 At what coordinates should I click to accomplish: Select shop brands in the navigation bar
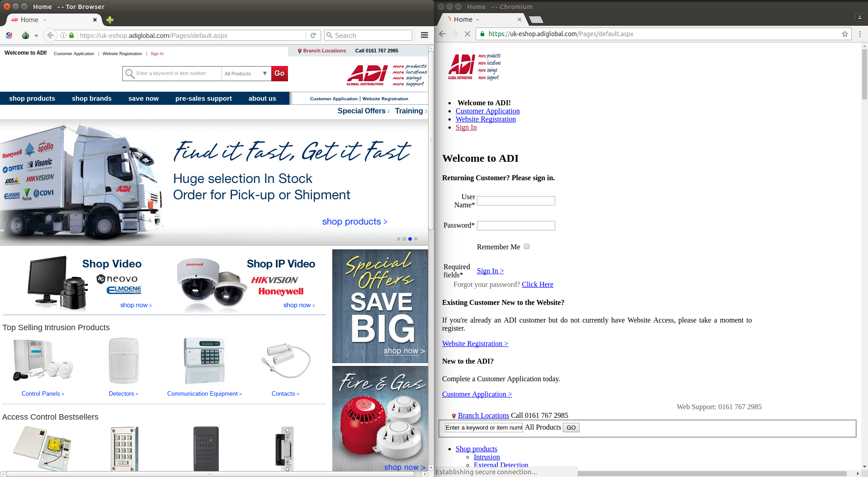click(x=91, y=98)
